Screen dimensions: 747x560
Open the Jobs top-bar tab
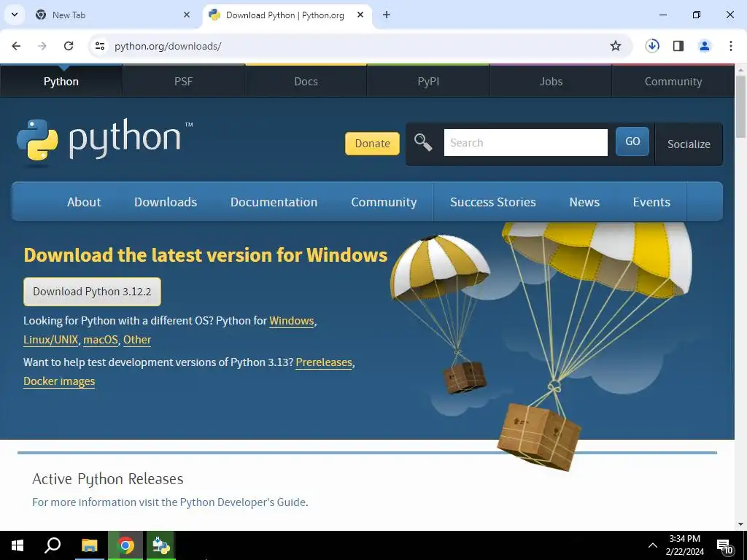[551, 82]
